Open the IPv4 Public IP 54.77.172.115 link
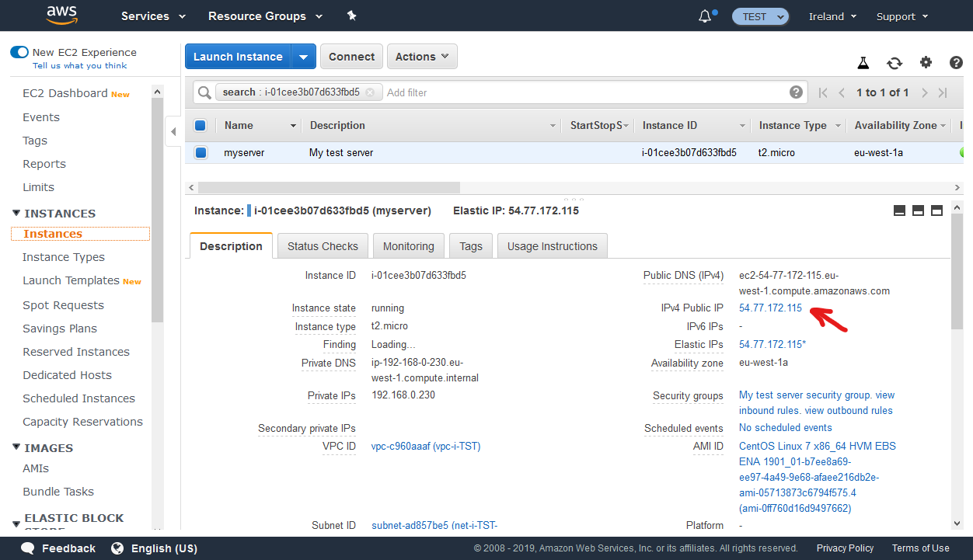Image resolution: width=973 pixels, height=560 pixels. pos(770,308)
